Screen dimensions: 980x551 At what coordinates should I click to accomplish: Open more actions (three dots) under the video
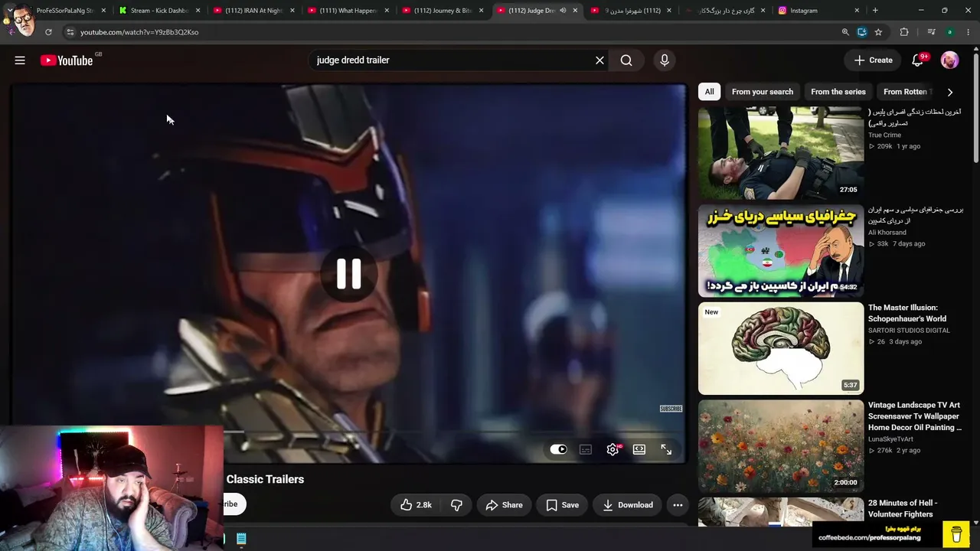[x=678, y=505]
